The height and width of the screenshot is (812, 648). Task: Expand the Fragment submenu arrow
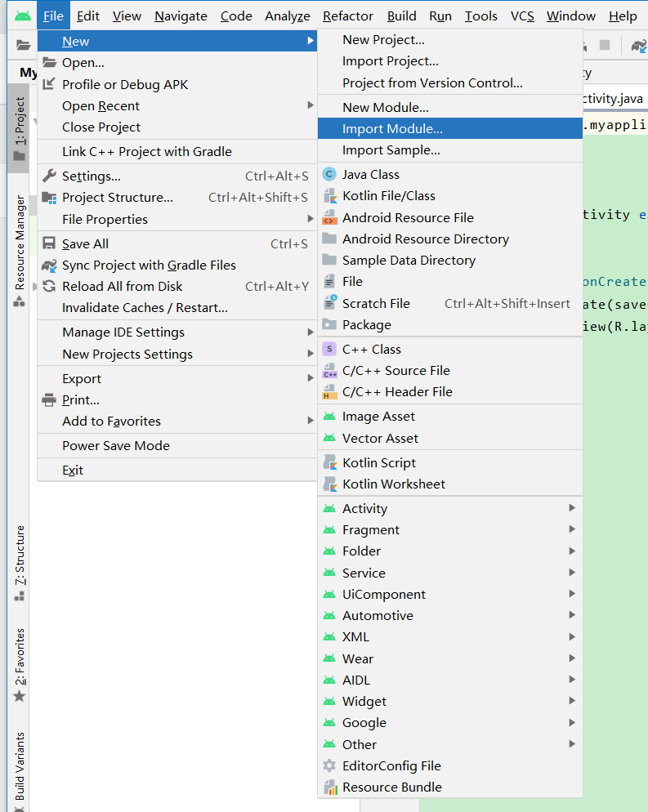572,529
